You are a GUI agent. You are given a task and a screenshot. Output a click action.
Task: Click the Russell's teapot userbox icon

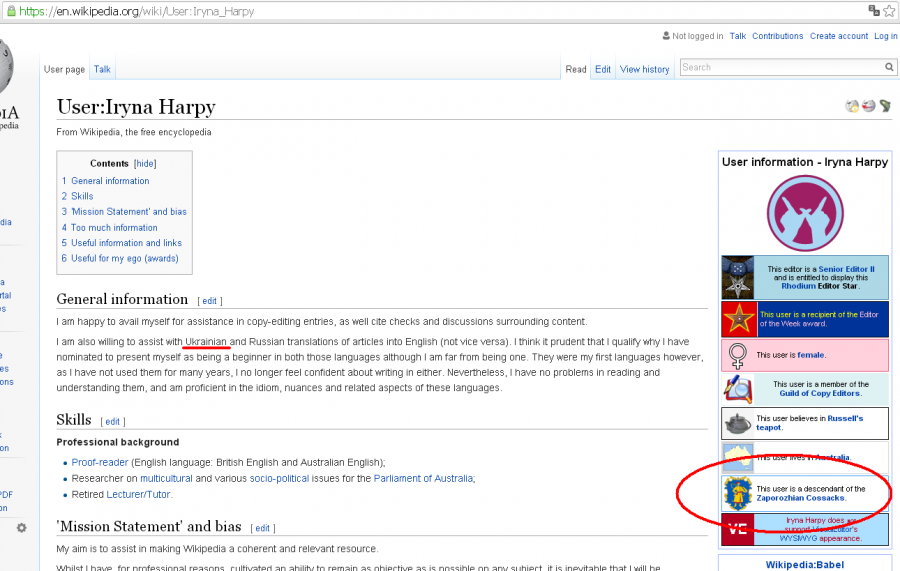pyautogui.click(x=738, y=424)
